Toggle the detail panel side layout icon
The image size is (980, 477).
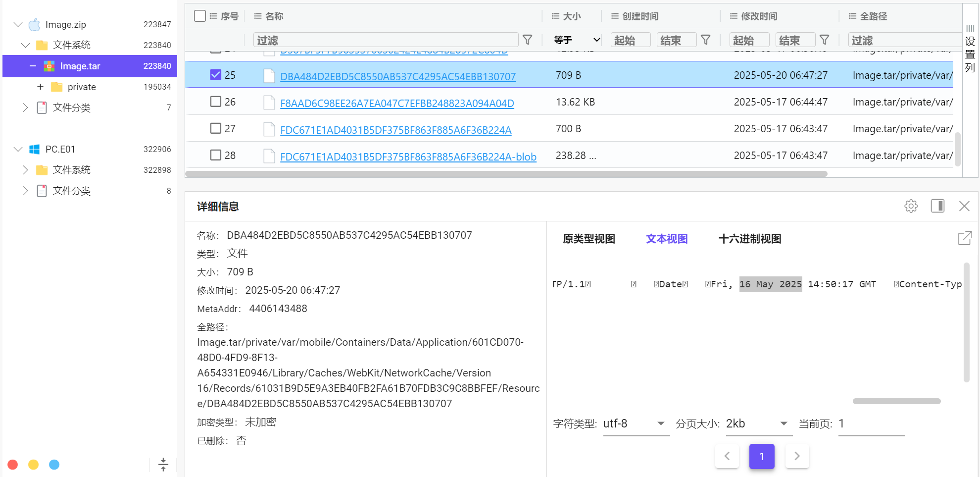(937, 206)
